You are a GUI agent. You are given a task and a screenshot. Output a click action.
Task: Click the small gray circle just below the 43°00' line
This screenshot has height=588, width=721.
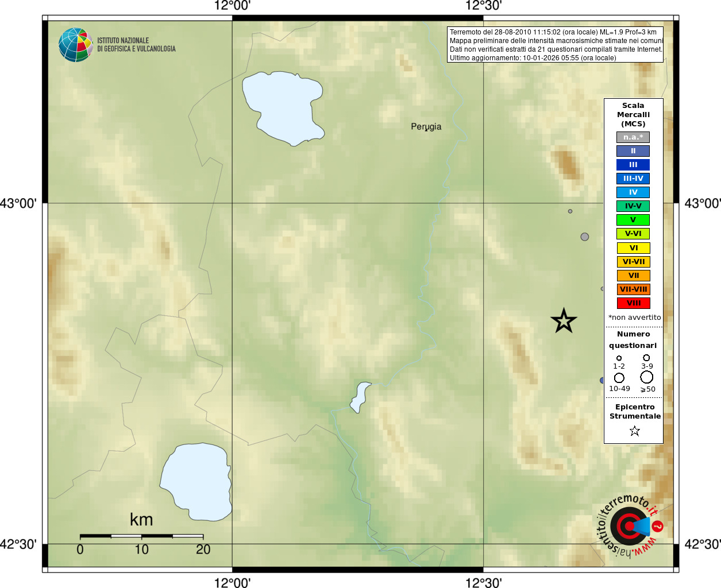(570, 211)
